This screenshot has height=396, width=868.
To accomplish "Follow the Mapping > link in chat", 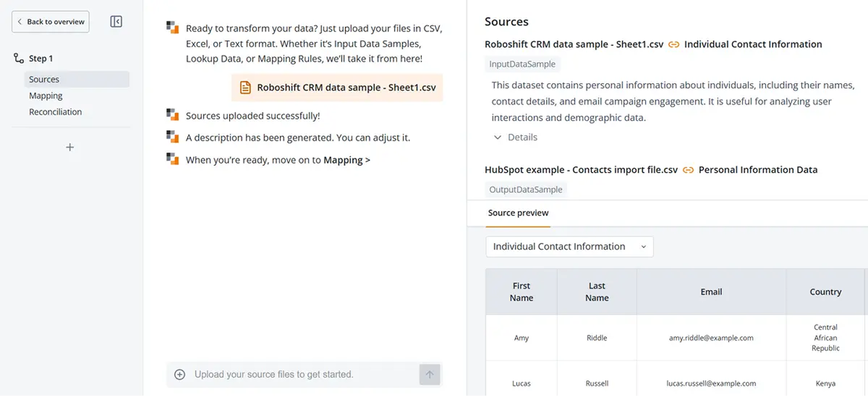I will pos(347,160).
